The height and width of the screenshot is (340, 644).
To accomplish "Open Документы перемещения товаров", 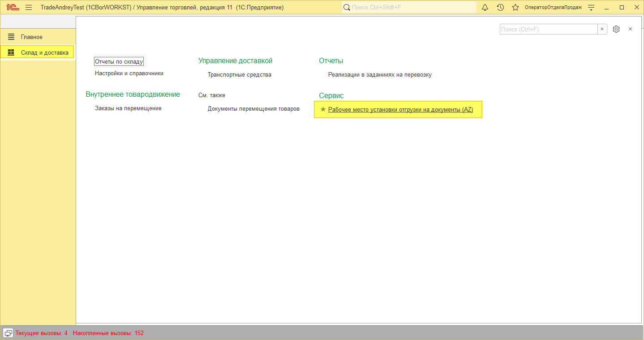I will click(253, 108).
